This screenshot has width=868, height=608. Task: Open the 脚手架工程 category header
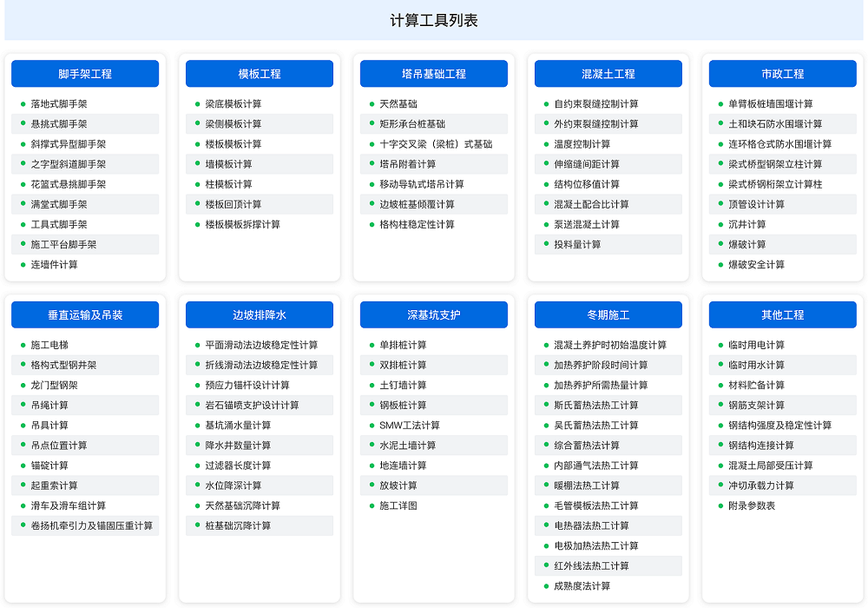(x=85, y=74)
